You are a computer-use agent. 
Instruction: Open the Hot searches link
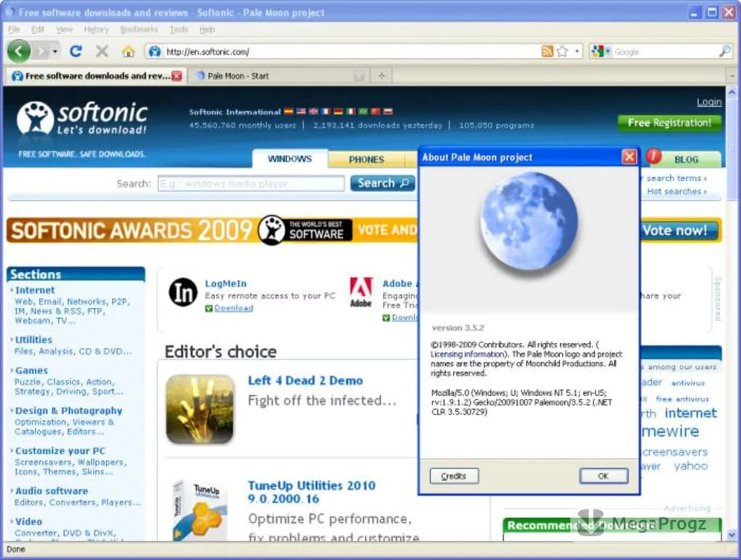pyautogui.click(x=676, y=191)
